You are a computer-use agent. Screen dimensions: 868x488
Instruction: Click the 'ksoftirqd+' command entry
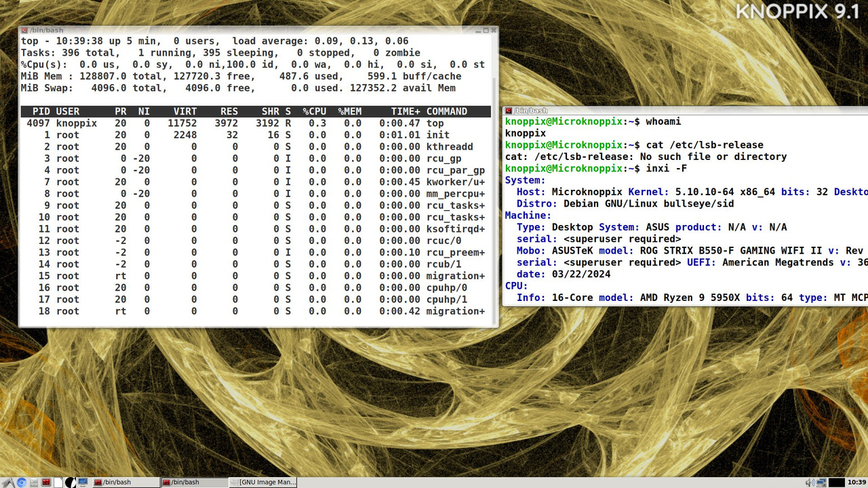[x=455, y=229]
